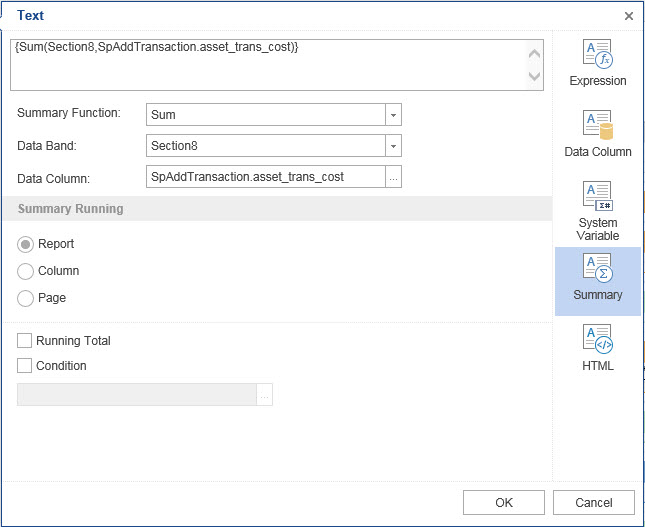Expand the Summary Function dropdown arrow
Screen dimensions: 645x527
(394, 115)
